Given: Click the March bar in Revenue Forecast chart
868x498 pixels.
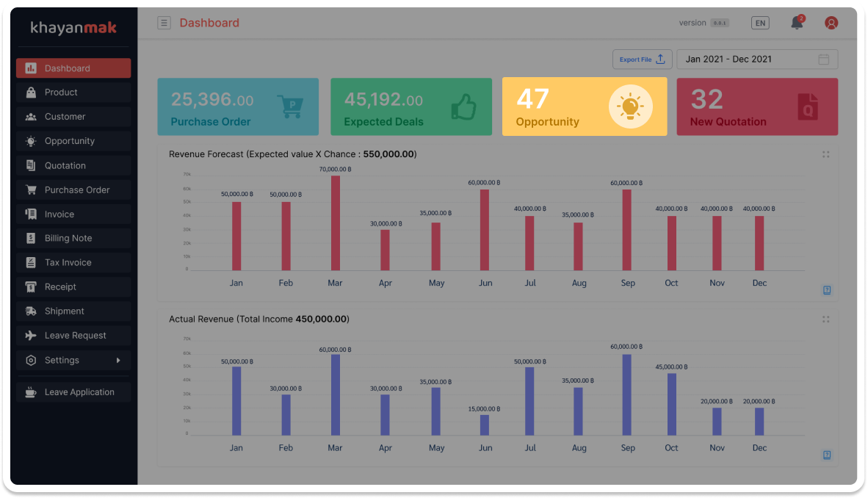Looking at the screenshot, I should [336, 223].
